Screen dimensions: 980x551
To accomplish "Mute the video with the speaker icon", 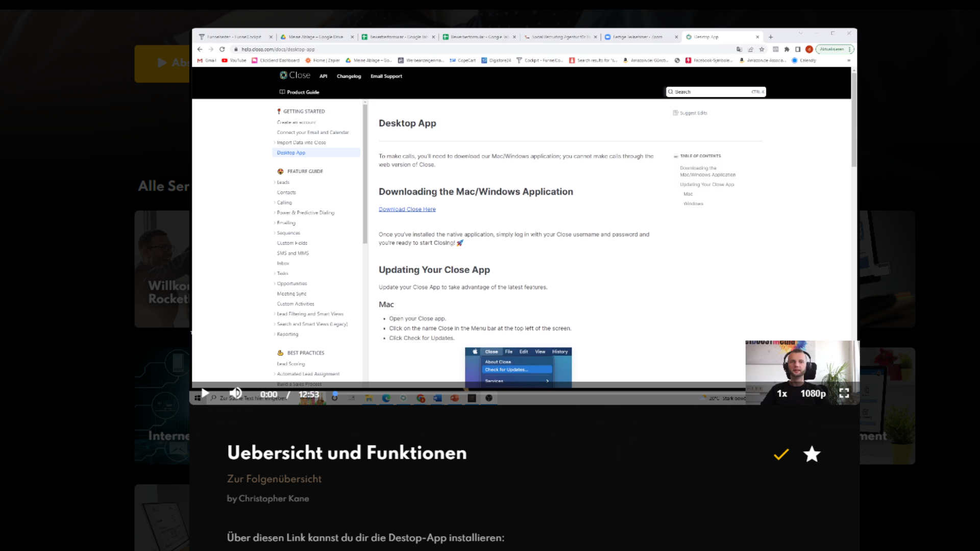I will coord(235,393).
